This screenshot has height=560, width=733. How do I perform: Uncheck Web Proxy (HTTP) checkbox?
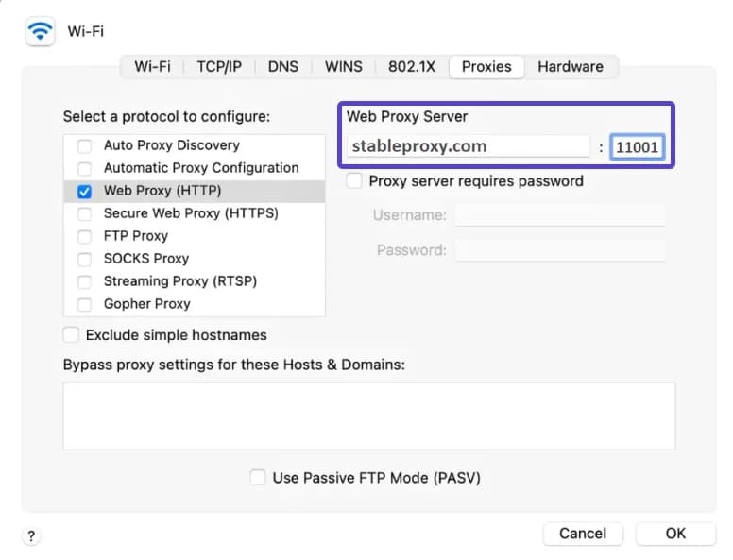(x=85, y=191)
